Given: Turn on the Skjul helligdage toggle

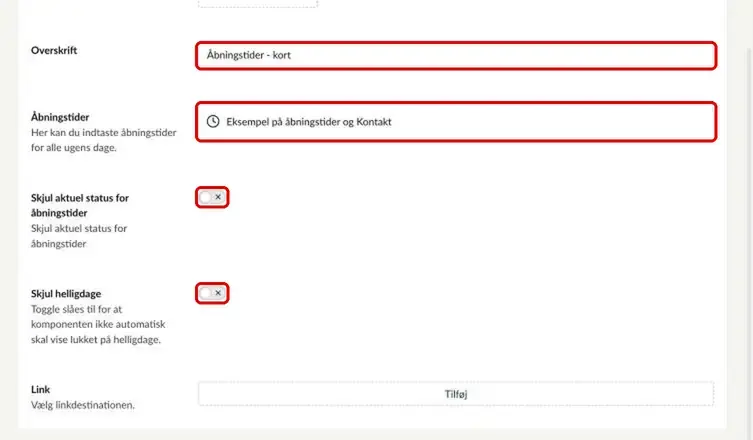Looking at the screenshot, I should click(x=212, y=293).
